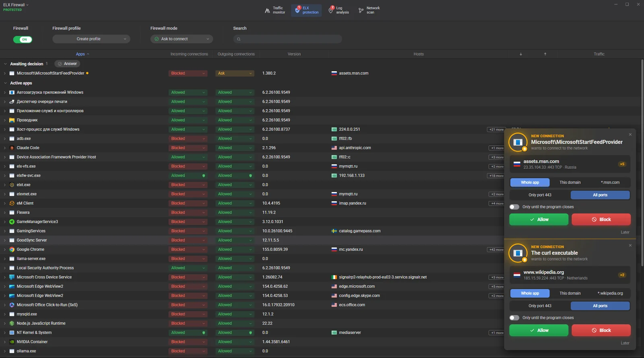
Task: Open the Ask to connect mode dropdown
Action: coord(182,39)
